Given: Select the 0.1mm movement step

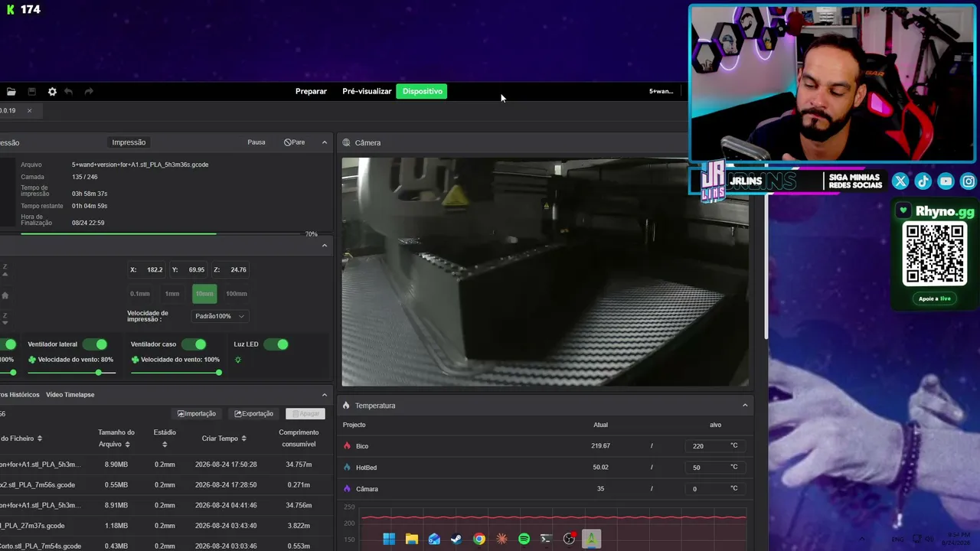Looking at the screenshot, I should click(x=140, y=294).
